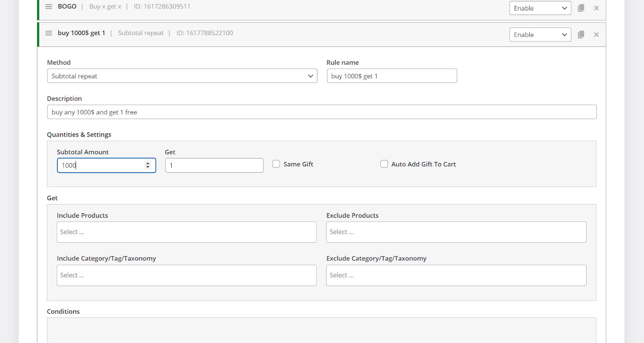Open the Exclude Products select box
This screenshot has width=644, height=343.
click(456, 232)
